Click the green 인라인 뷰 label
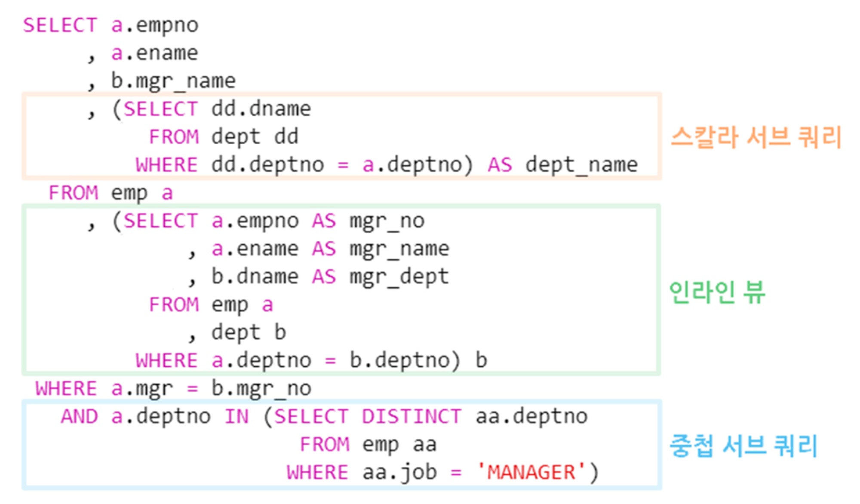The width and height of the screenshot is (860, 504). [717, 292]
